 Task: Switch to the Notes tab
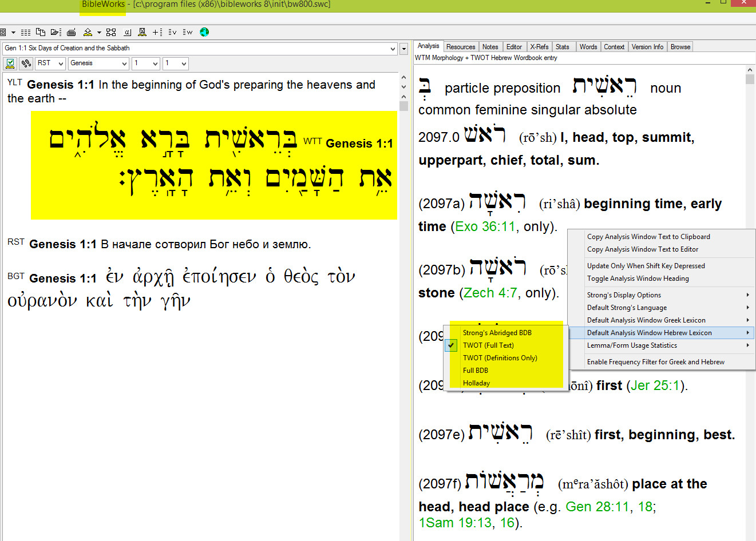coord(490,47)
